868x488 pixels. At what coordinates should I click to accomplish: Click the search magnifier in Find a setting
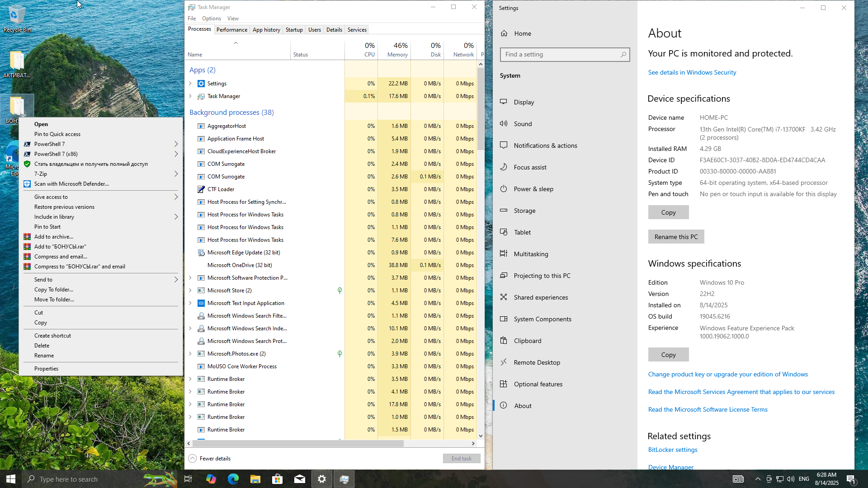(x=623, y=55)
